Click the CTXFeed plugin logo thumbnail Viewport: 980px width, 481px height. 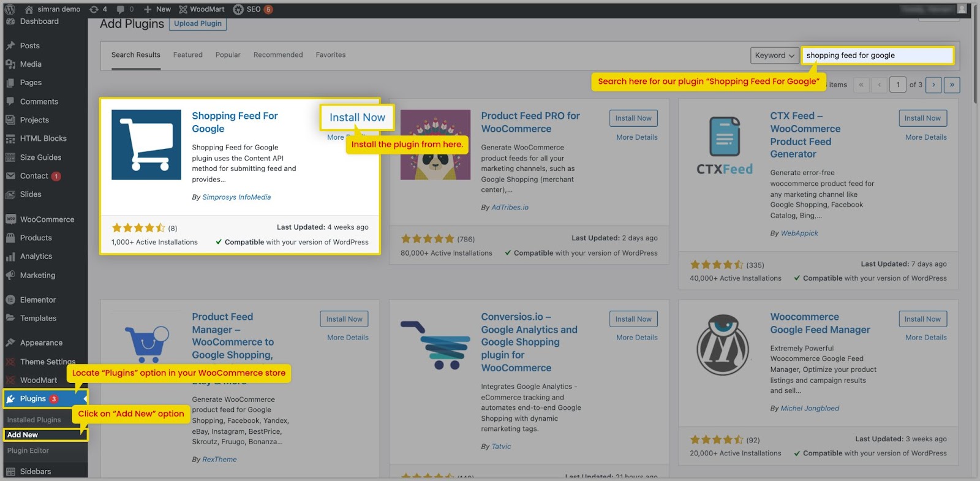725,145
